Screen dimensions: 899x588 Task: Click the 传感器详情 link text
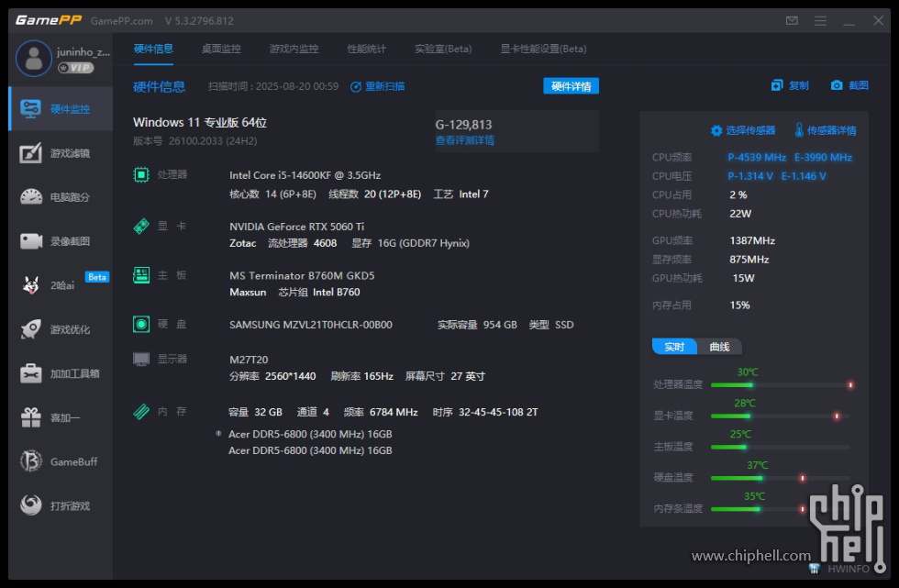(832, 130)
